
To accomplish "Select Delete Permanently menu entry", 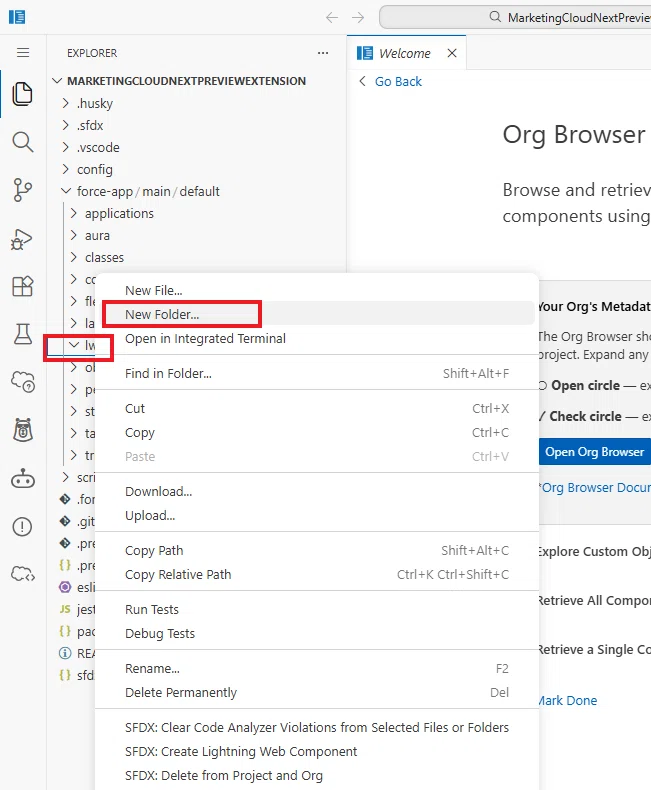I will tap(317, 693).
